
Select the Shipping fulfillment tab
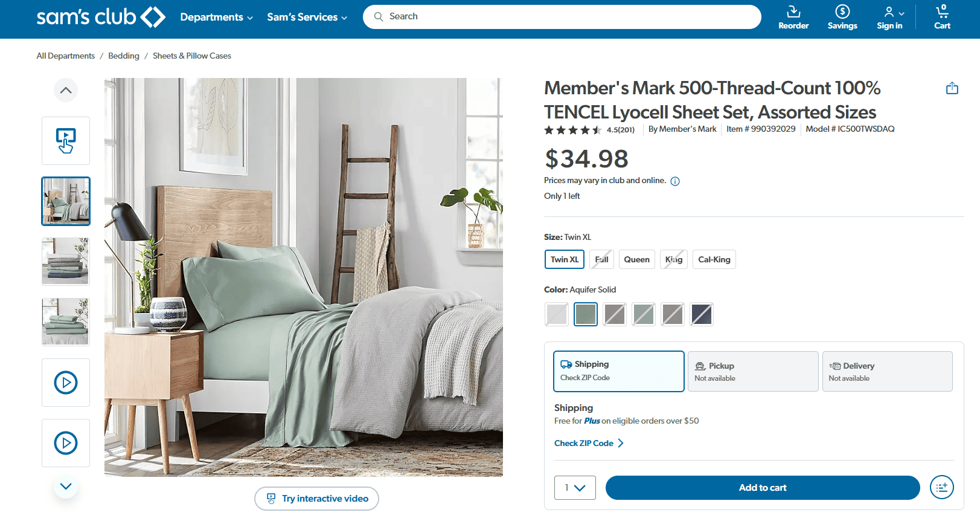[619, 371]
